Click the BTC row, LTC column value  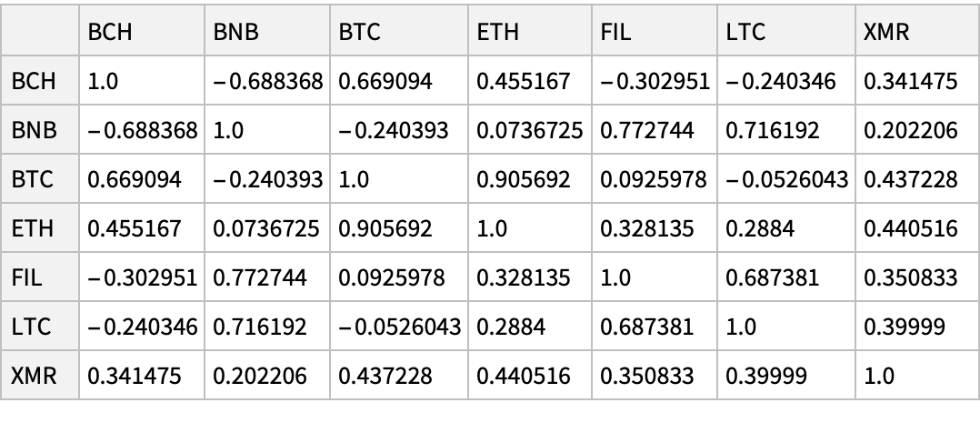[787, 180]
